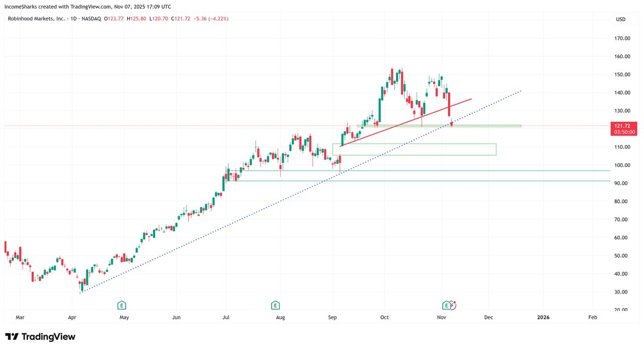
Task: Click the earnings marker below late April candles
Action: click(x=122, y=305)
